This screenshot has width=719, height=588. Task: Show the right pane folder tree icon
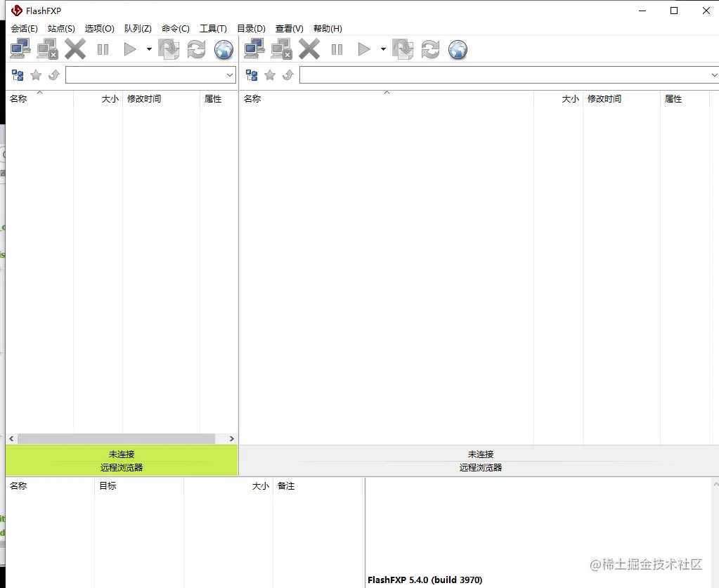252,75
